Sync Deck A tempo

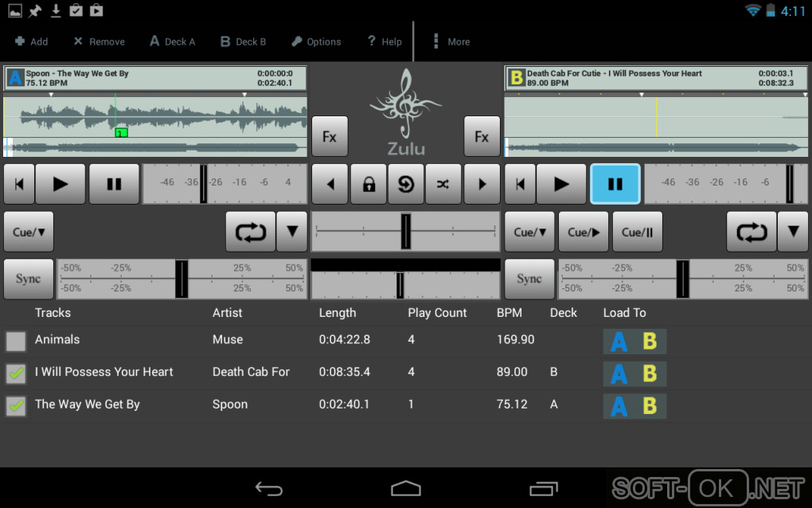click(29, 279)
